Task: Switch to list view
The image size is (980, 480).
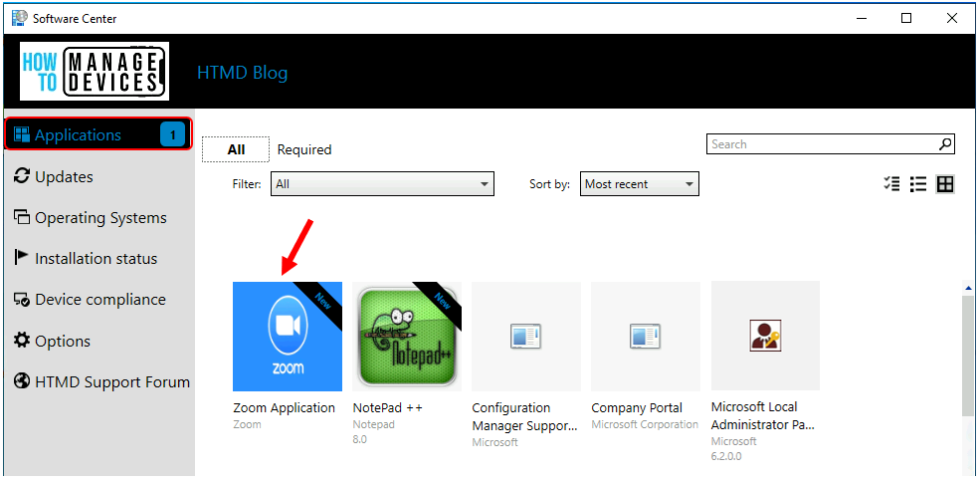Action: pos(918,184)
